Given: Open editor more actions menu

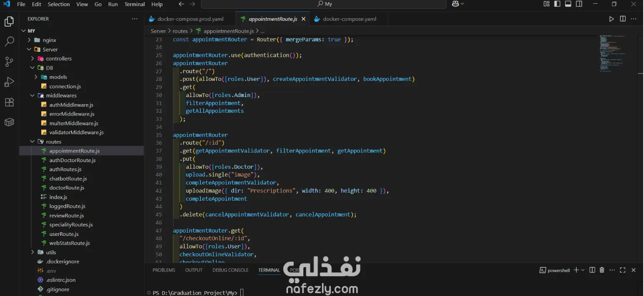Looking at the screenshot, I should pyautogui.click(x=634, y=19).
